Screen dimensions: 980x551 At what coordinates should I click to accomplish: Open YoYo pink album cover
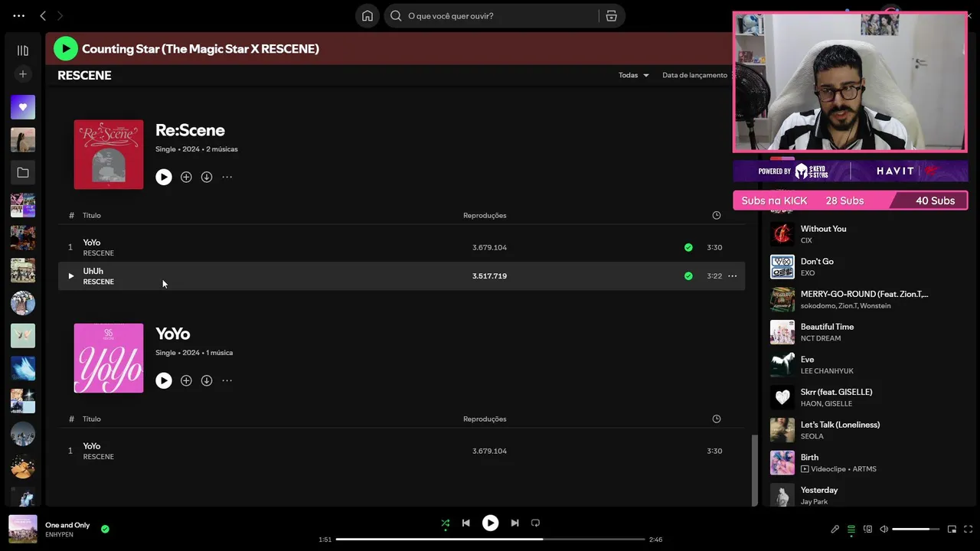click(109, 358)
